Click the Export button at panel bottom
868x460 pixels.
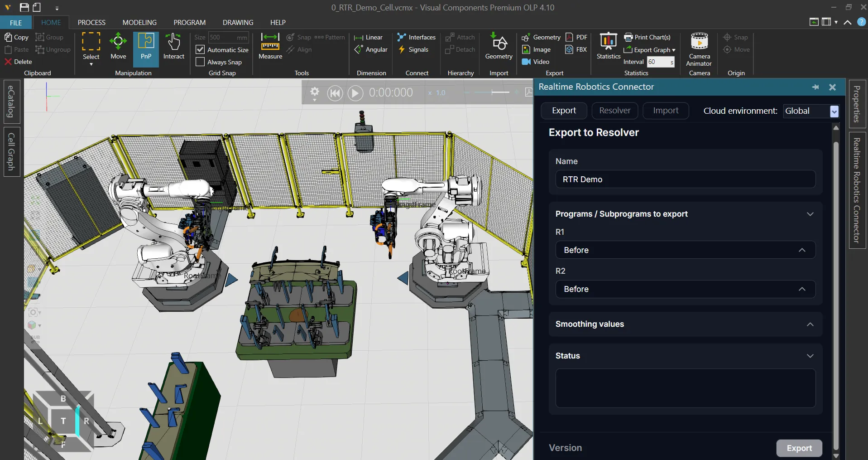tap(799, 448)
